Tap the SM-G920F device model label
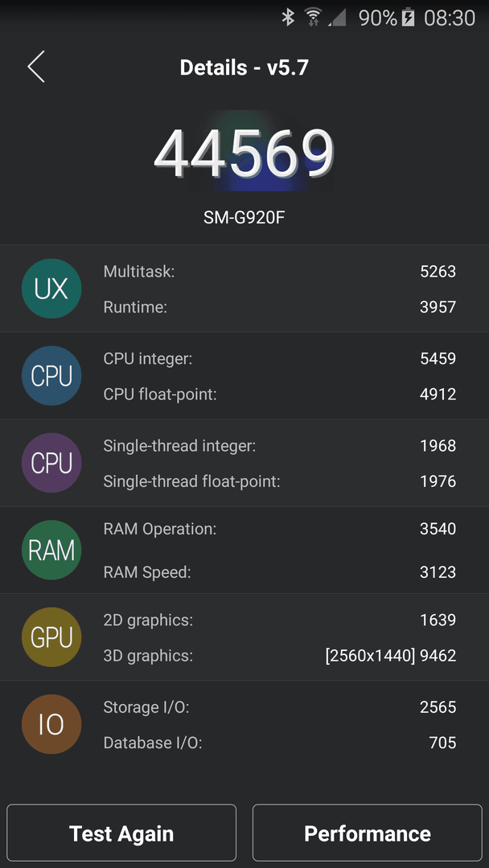489x868 pixels. coord(244,218)
